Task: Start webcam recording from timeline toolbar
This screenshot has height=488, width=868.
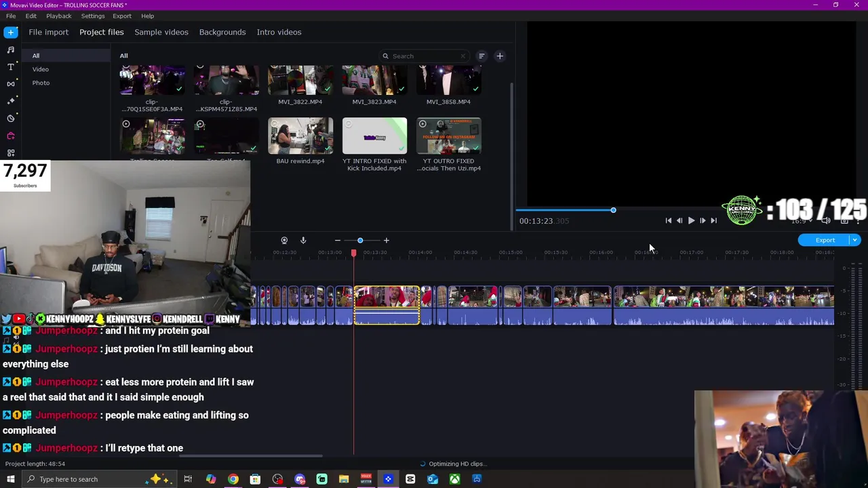Action: click(x=284, y=240)
